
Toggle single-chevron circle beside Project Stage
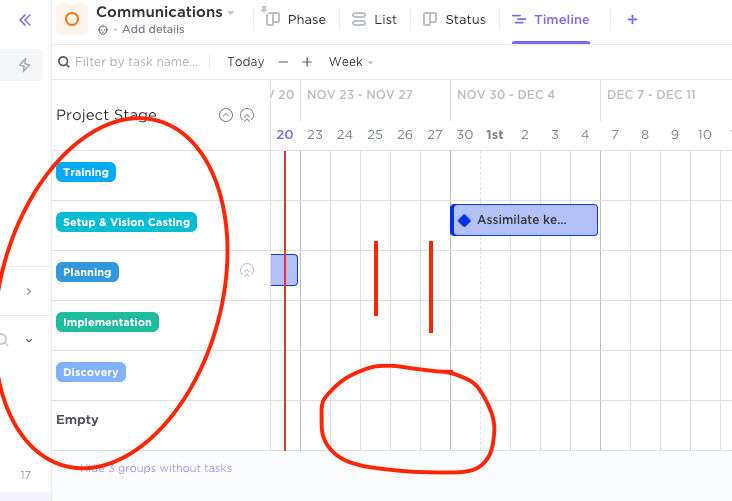(x=226, y=115)
